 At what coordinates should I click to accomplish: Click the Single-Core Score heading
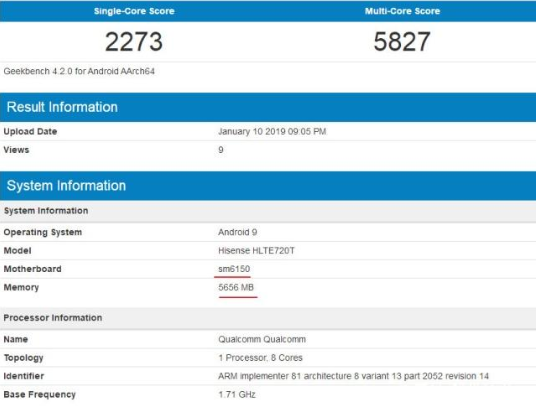(x=134, y=11)
